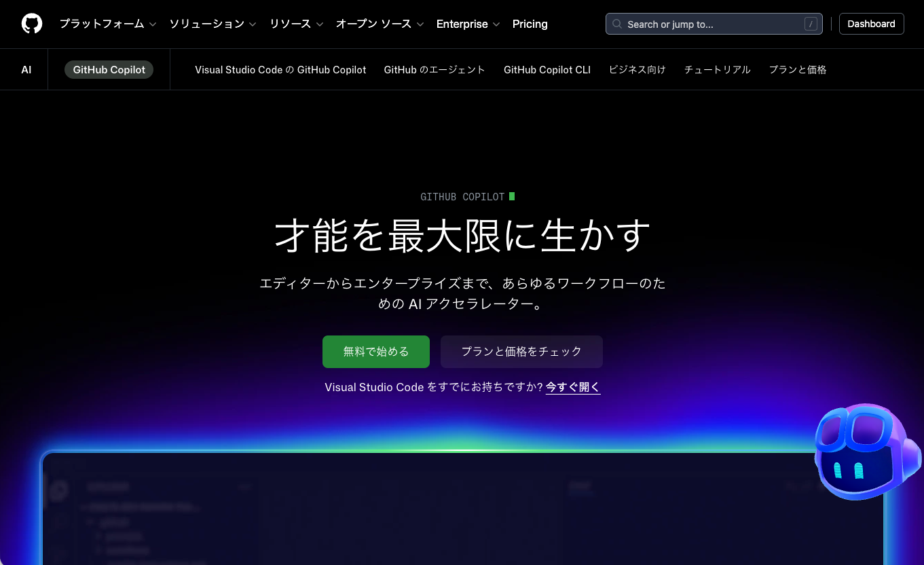
Task: Click the 今すぐ開く link for Visual Studio Code
Action: point(572,387)
